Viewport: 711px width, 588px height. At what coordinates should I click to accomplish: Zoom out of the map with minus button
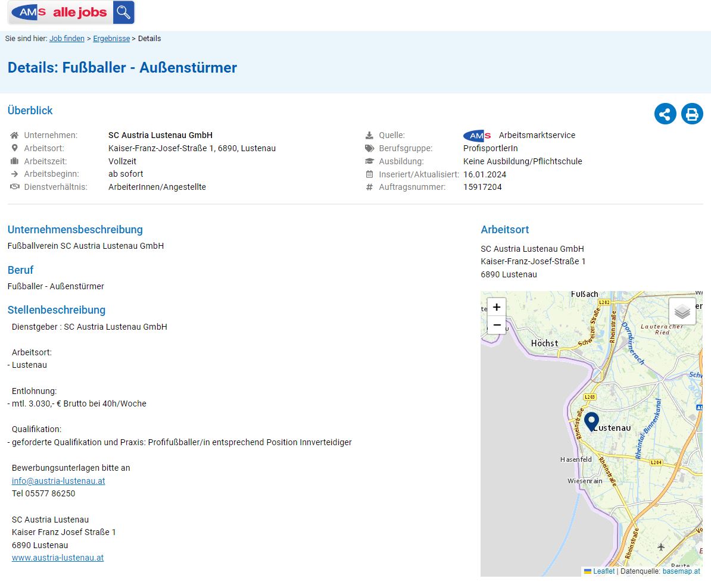tap(497, 325)
